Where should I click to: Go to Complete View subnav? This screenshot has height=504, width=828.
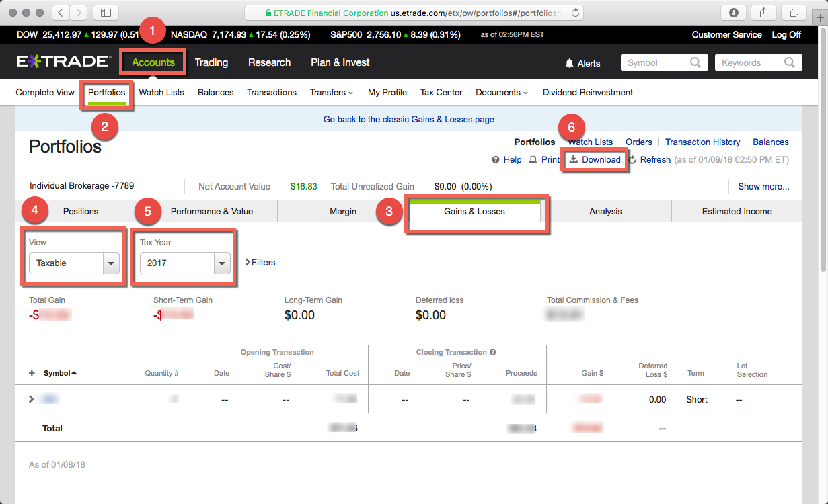point(45,93)
